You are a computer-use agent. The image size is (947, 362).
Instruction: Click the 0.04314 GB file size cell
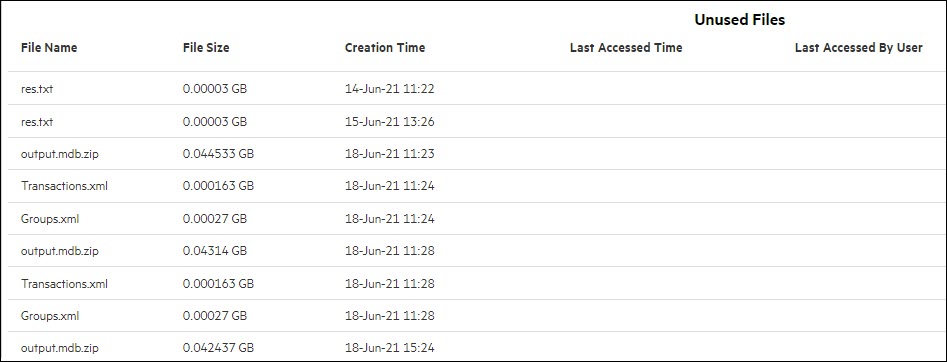214,251
